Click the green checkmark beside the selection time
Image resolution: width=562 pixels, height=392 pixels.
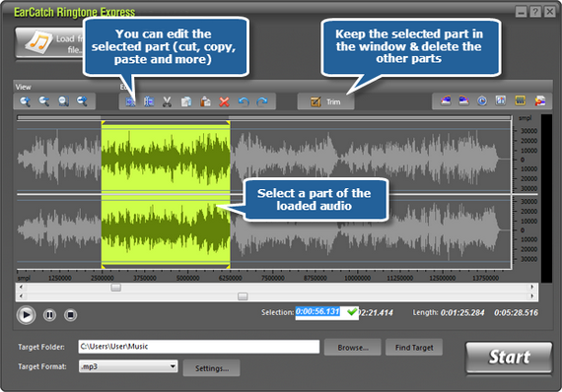(352, 312)
